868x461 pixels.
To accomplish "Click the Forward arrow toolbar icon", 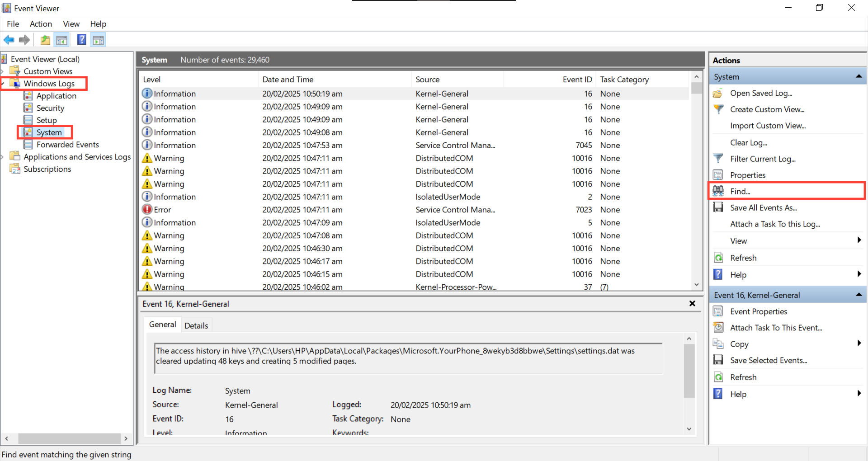I will click(24, 40).
